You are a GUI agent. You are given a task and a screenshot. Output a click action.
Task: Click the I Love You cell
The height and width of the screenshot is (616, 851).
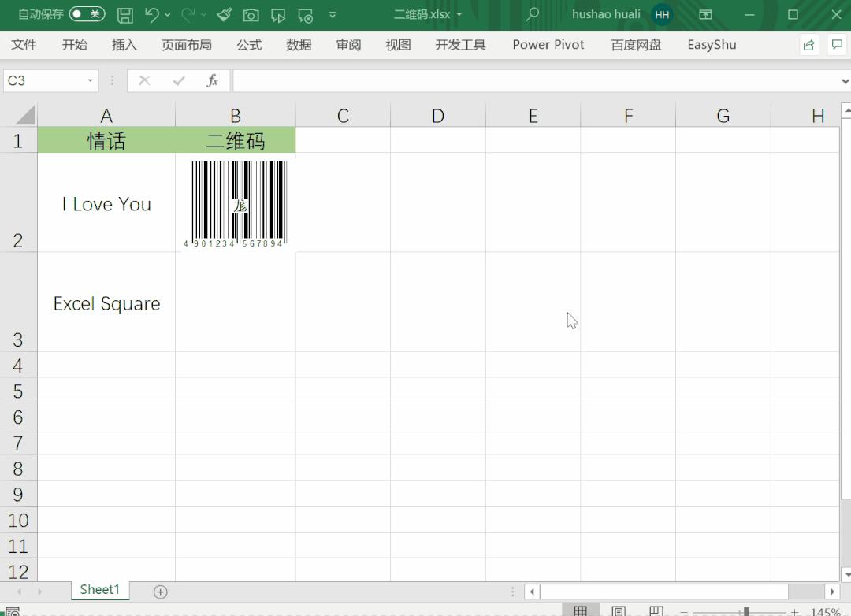tap(106, 203)
